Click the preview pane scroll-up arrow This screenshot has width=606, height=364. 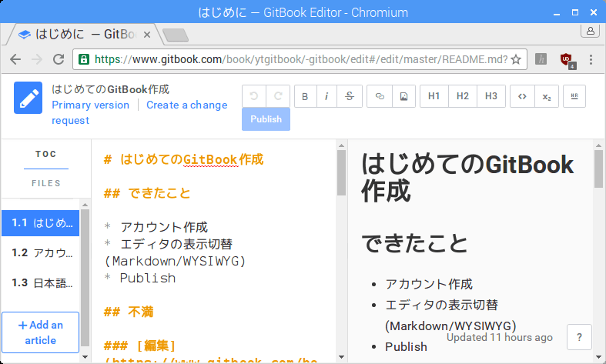(598, 145)
